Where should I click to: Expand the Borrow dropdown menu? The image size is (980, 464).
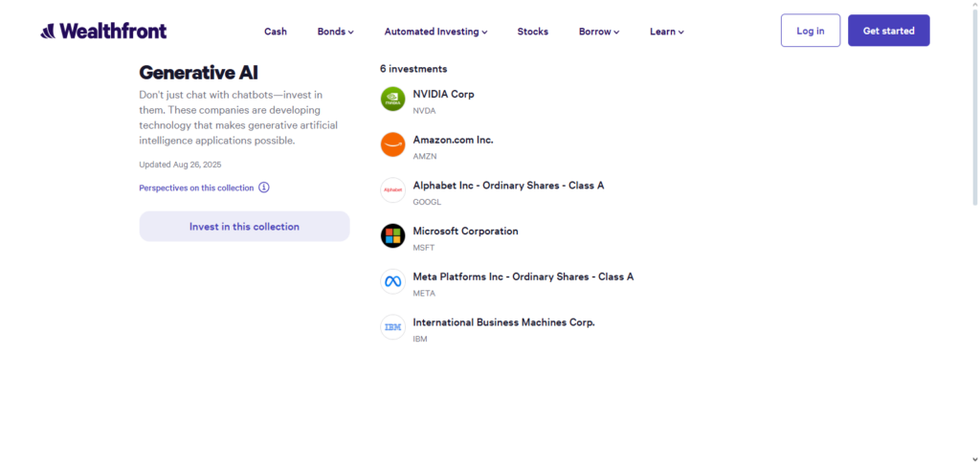[x=599, y=32]
